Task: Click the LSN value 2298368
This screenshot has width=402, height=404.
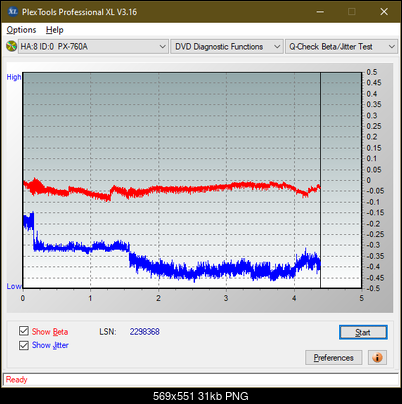Action: pyautogui.click(x=145, y=332)
